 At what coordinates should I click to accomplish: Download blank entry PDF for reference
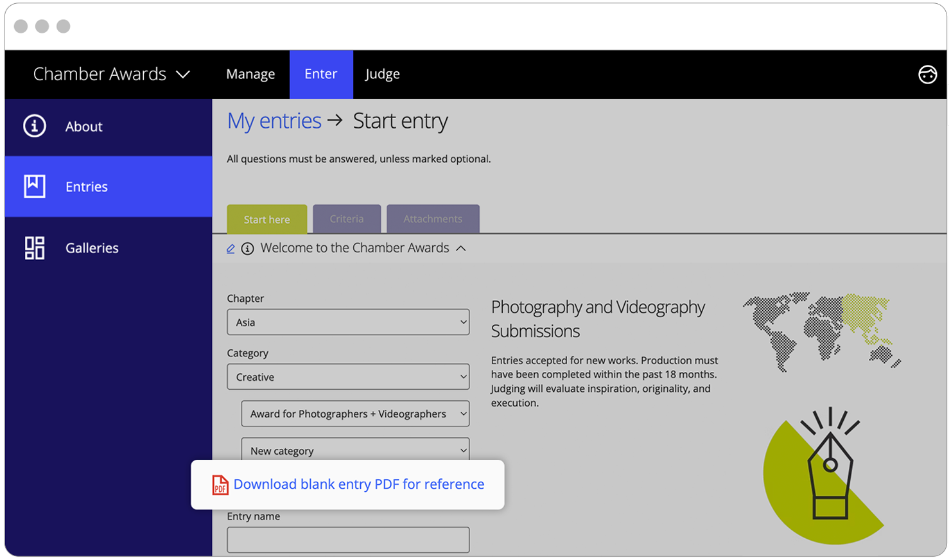click(358, 484)
